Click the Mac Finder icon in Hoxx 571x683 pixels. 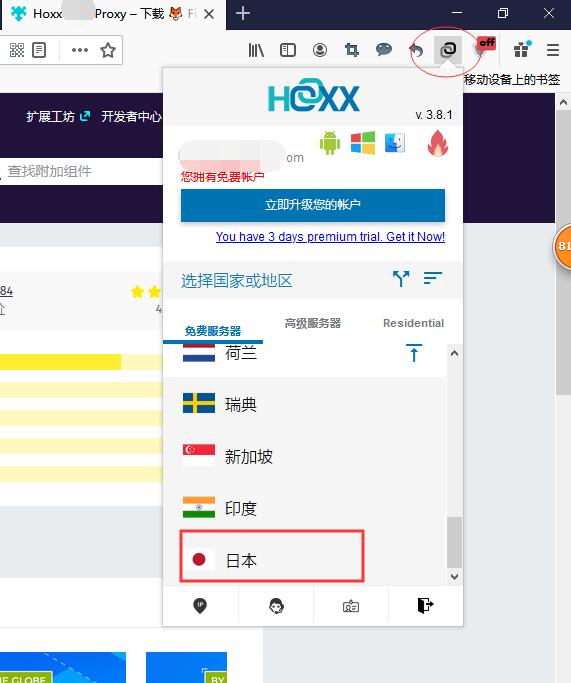[x=395, y=142]
